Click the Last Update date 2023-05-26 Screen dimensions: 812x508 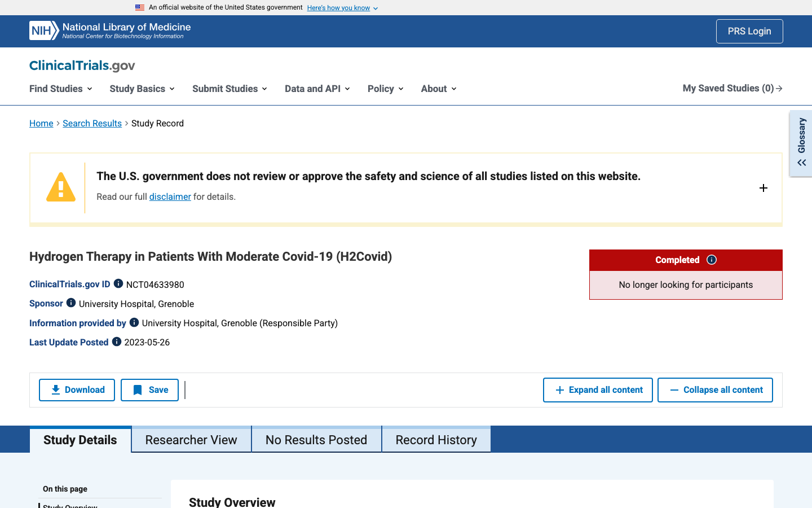(147, 342)
